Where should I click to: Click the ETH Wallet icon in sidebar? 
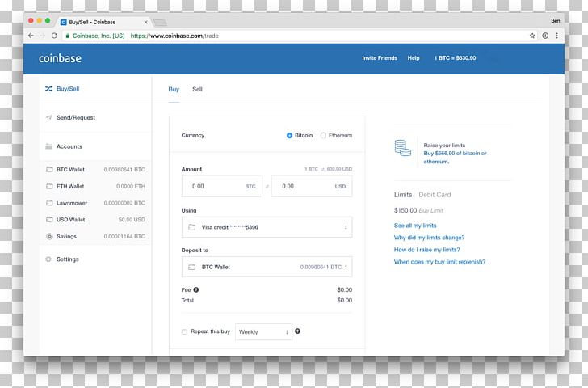[x=49, y=186]
